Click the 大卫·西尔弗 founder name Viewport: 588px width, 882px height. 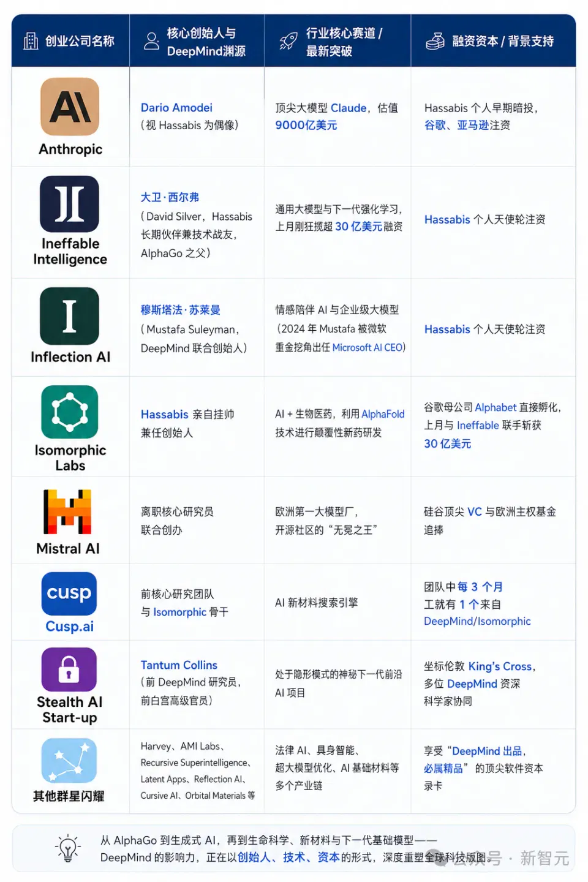[170, 197]
